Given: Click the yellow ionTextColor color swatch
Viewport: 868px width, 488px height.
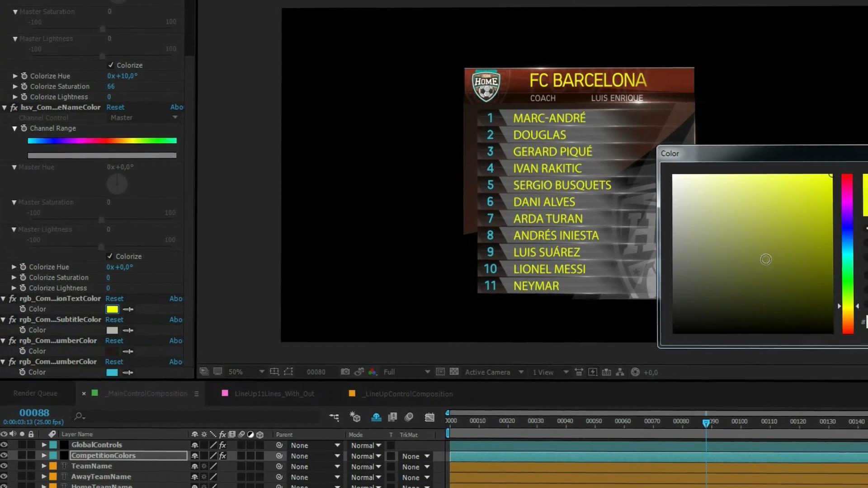Looking at the screenshot, I should coord(112,310).
